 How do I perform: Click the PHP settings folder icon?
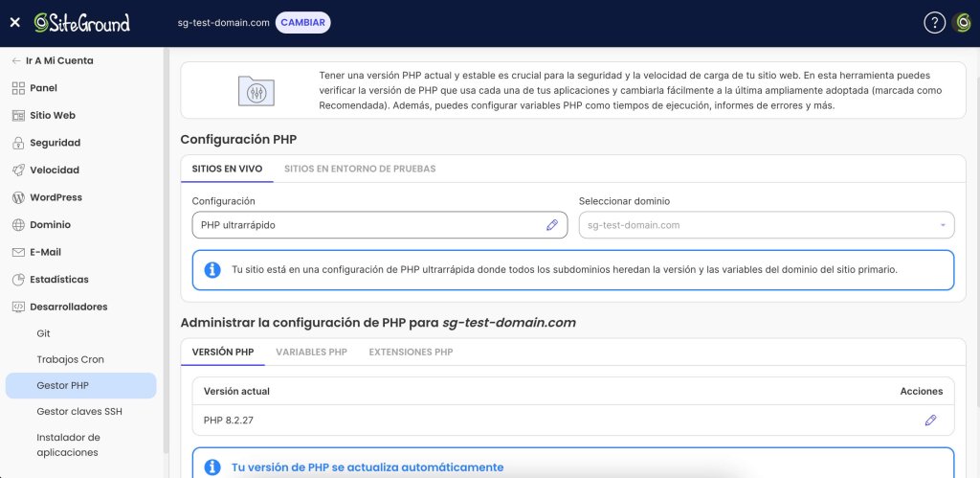pyautogui.click(x=256, y=91)
